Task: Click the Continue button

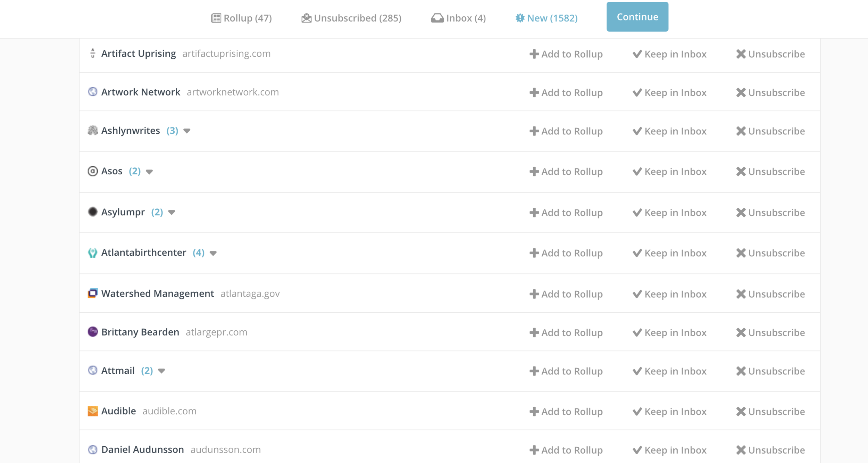Action: (x=637, y=17)
